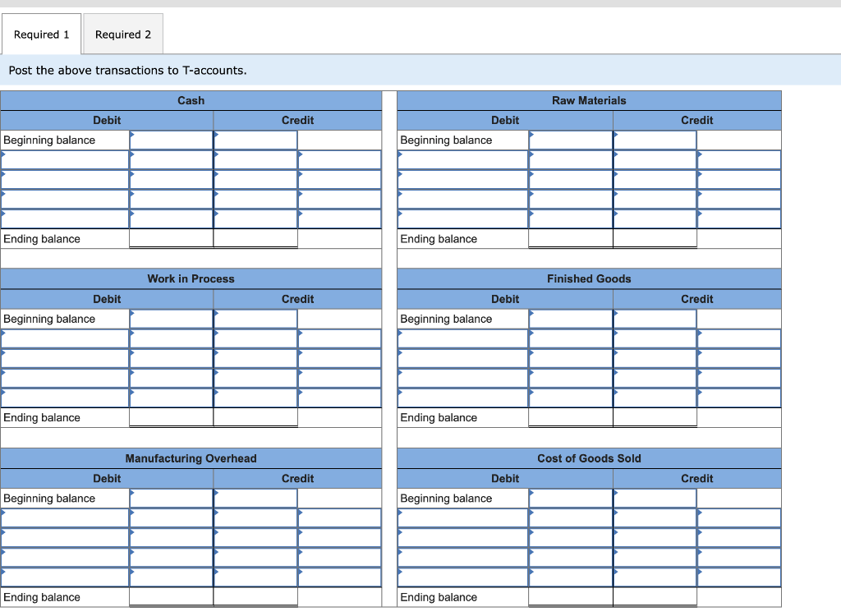Screen dimensions: 841x616
Task: Click Raw Materials Beginning balance debit field
Action: 571,140
